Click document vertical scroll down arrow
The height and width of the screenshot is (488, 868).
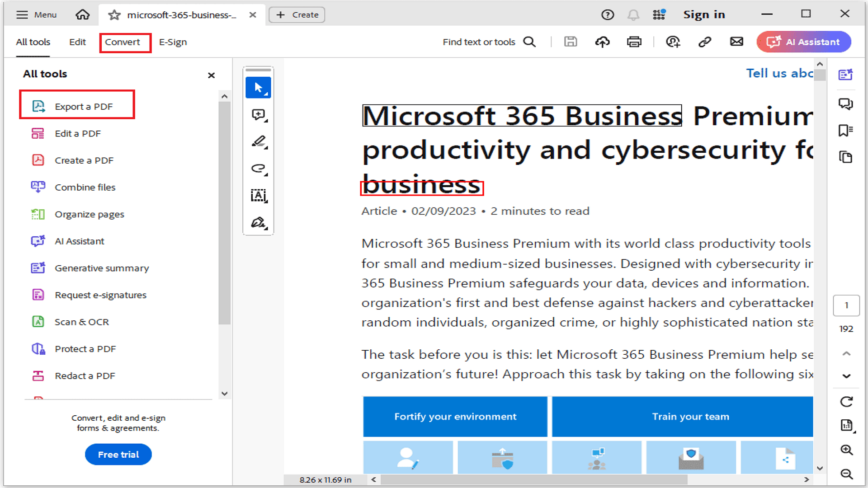click(820, 469)
